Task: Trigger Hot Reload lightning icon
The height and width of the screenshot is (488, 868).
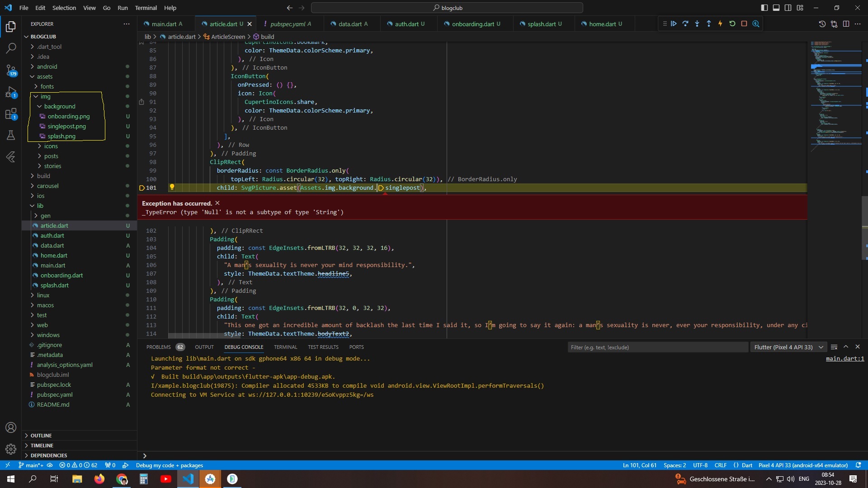Action: tap(720, 24)
